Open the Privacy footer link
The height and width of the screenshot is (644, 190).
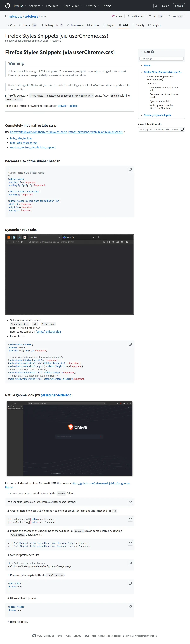click(x=68, y=636)
